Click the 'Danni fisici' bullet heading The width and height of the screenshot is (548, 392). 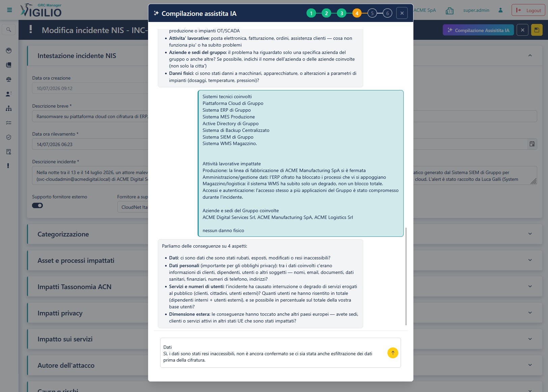[181, 73]
